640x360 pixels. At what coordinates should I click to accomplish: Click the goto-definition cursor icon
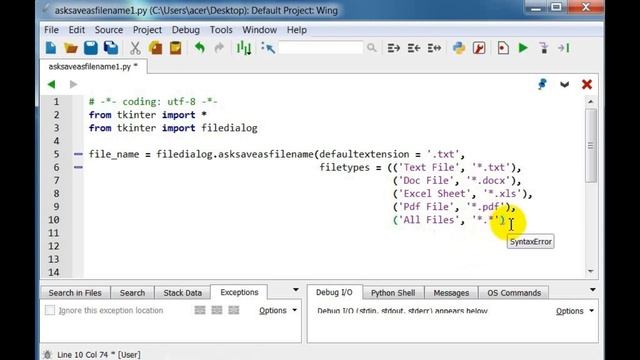pos(268,48)
